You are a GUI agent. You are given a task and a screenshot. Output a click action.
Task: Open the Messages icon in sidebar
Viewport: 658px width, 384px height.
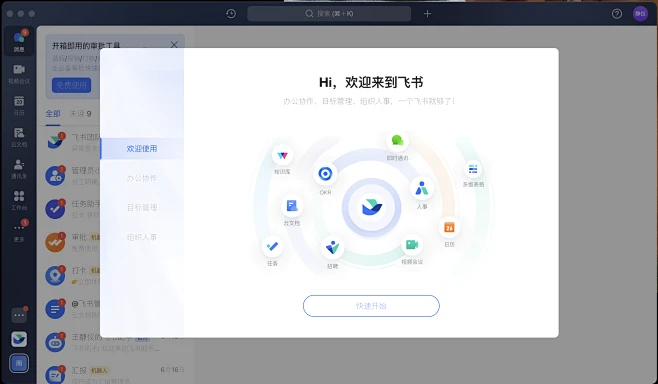19,41
